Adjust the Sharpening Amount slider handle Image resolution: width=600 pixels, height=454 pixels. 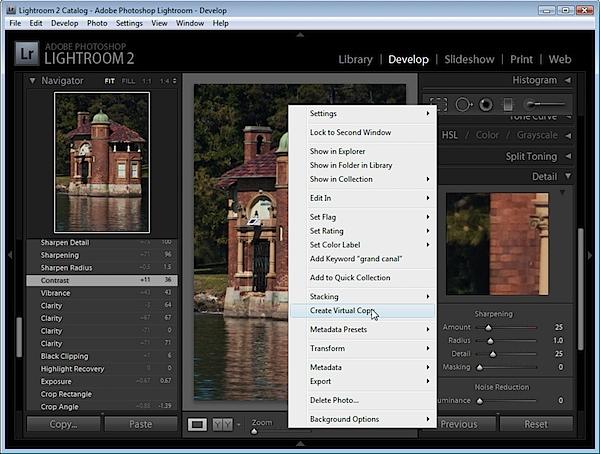(488, 328)
